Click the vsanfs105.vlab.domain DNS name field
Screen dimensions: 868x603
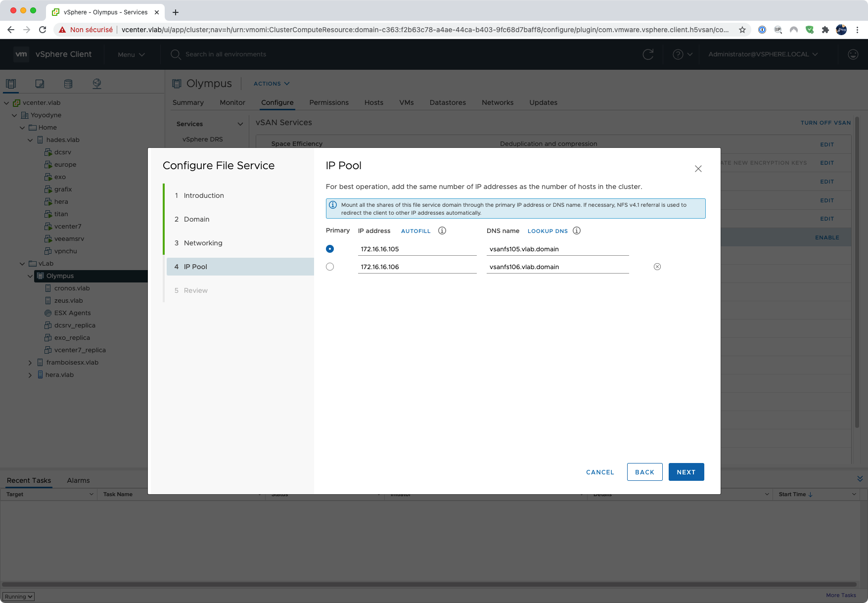pos(557,249)
